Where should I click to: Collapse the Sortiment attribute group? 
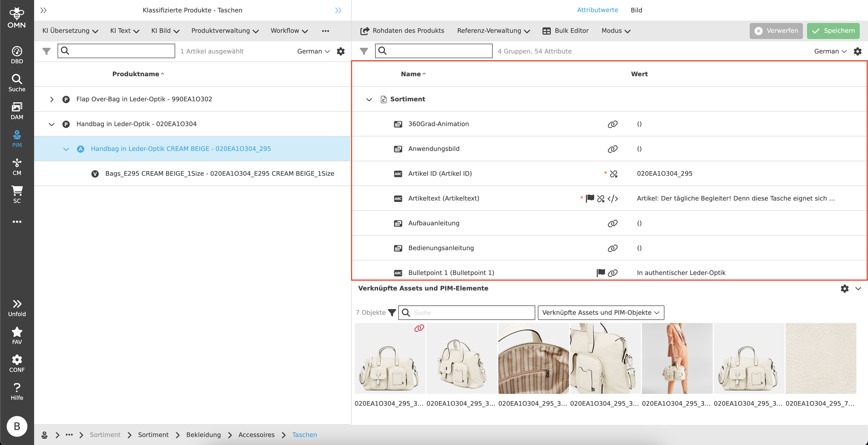pyautogui.click(x=369, y=99)
